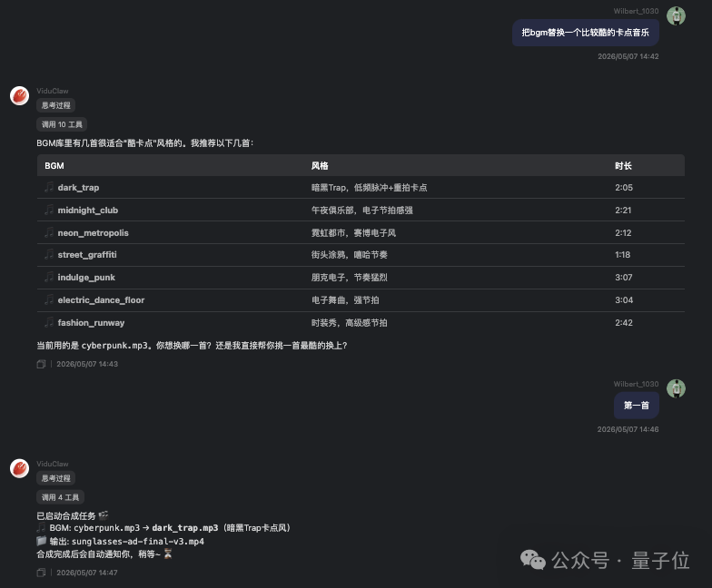Click style text 暗黑Trap，低频脉冲+重拍卡点

[x=369, y=187]
